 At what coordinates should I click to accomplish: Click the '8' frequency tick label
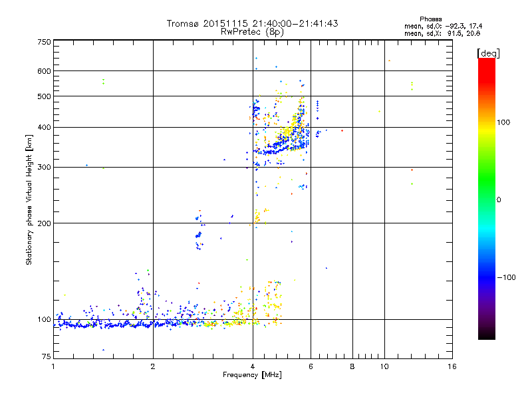click(352, 366)
